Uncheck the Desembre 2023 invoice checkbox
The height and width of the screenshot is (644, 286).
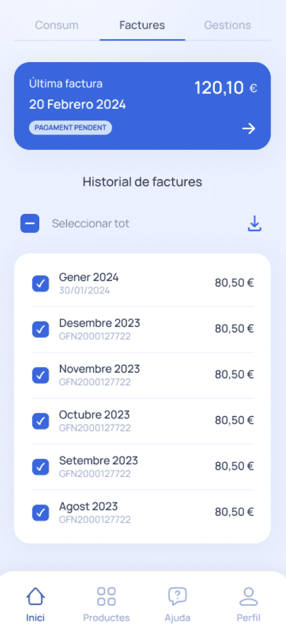point(40,329)
